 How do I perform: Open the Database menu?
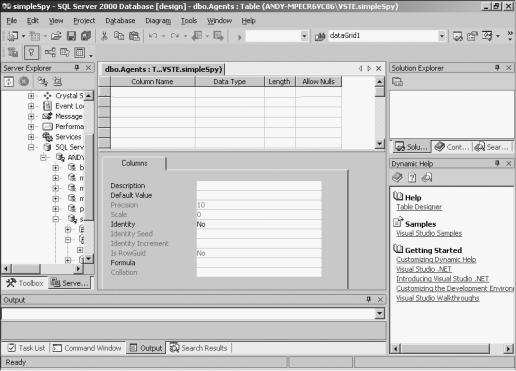120,21
